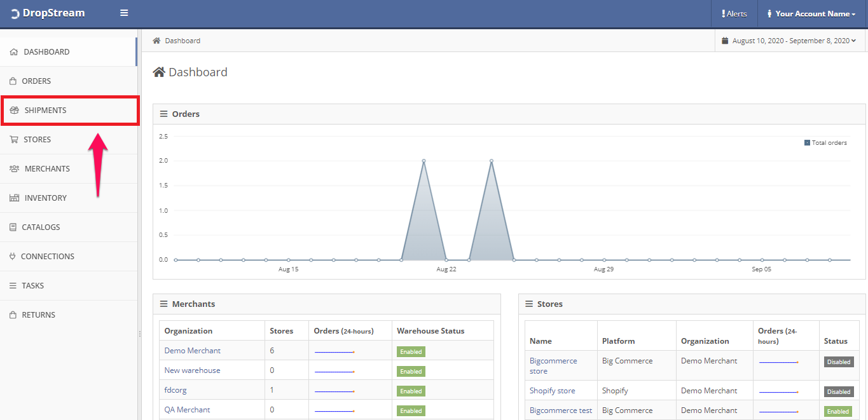
Task: Go to the Returns section
Action: tap(38, 315)
